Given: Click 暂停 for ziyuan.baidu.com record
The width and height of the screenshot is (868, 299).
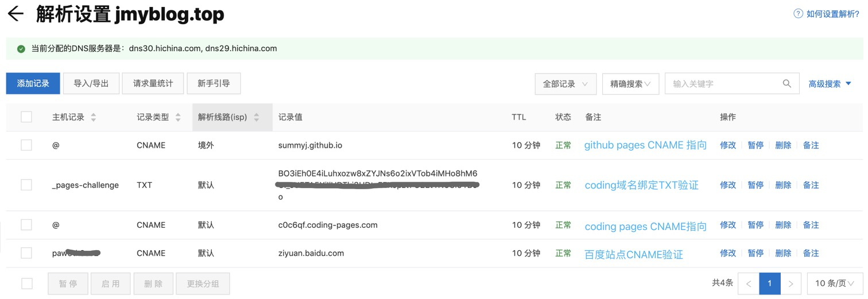Looking at the screenshot, I should (x=755, y=253).
